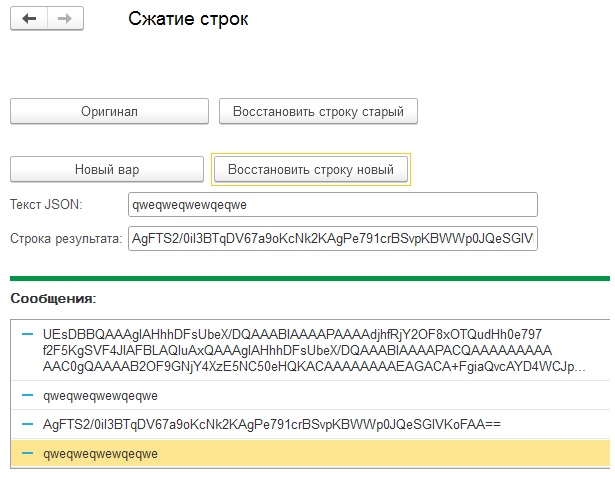
Task: Focus the Строка результата input field
Action: click(x=333, y=238)
